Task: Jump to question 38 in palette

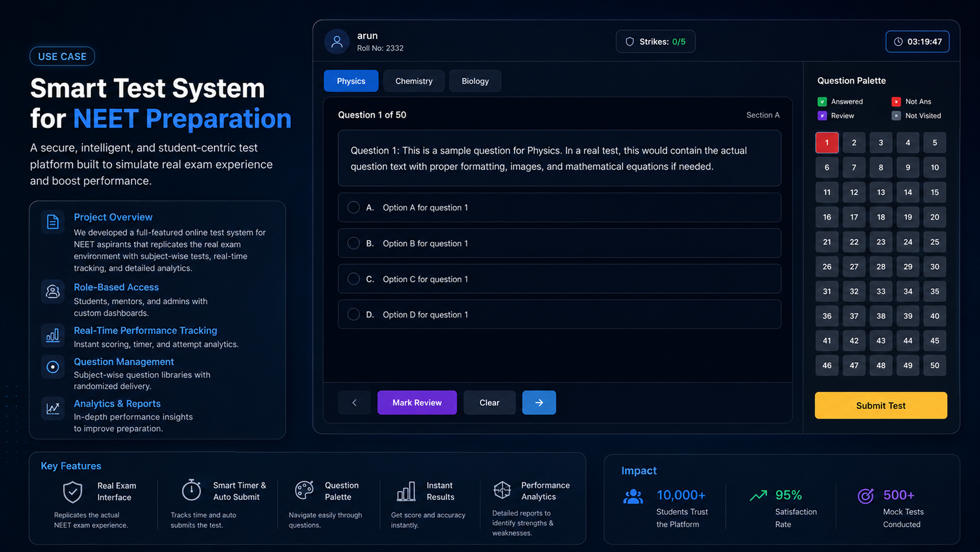Action: pyautogui.click(x=881, y=316)
